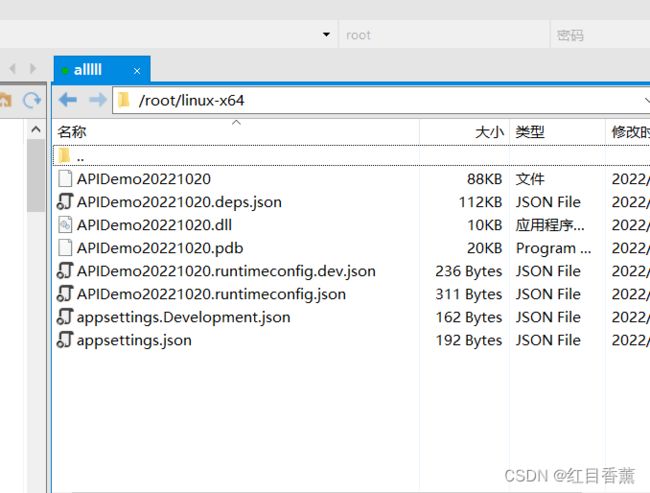Click JSON File type of appsettings.json row

click(x=548, y=340)
